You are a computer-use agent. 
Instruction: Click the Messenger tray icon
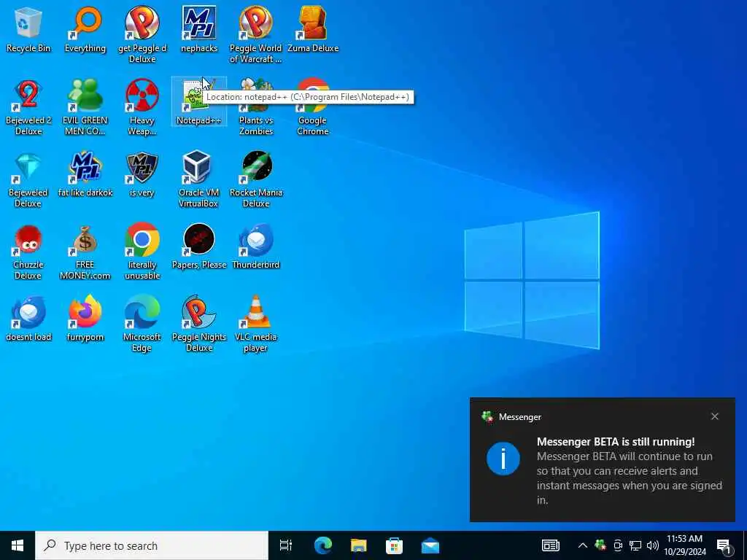click(600, 545)
